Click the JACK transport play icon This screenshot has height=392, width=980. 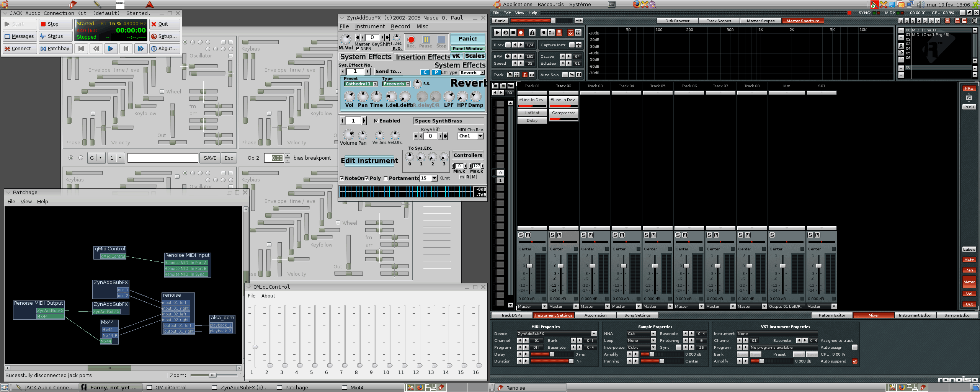click(x=111, y=49)
